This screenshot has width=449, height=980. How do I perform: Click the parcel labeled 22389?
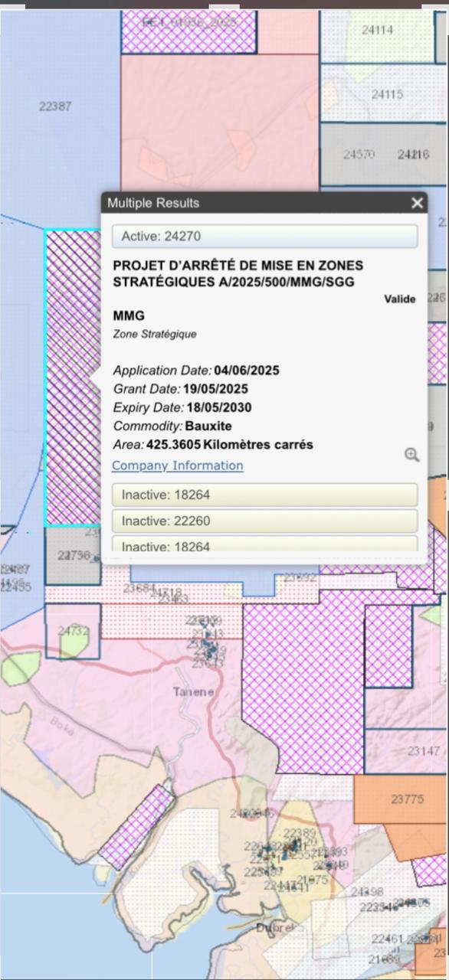pos(300,833)
